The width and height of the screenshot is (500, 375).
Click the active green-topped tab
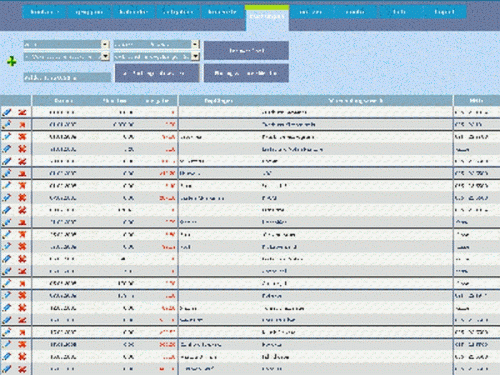click(x=267, y=16)
